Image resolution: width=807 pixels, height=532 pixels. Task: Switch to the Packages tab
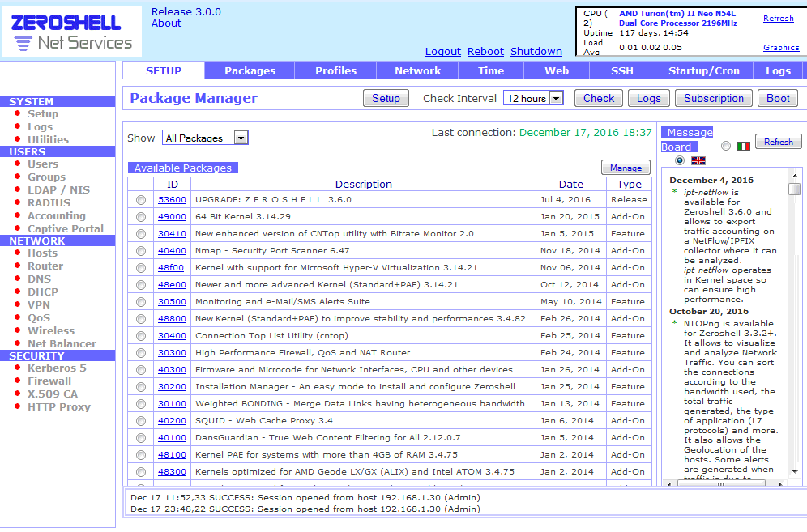click(249, 70)
